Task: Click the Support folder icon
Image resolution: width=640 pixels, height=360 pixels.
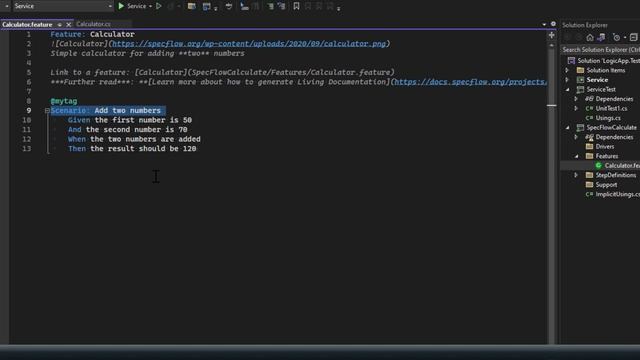Action: click(589, 184)
